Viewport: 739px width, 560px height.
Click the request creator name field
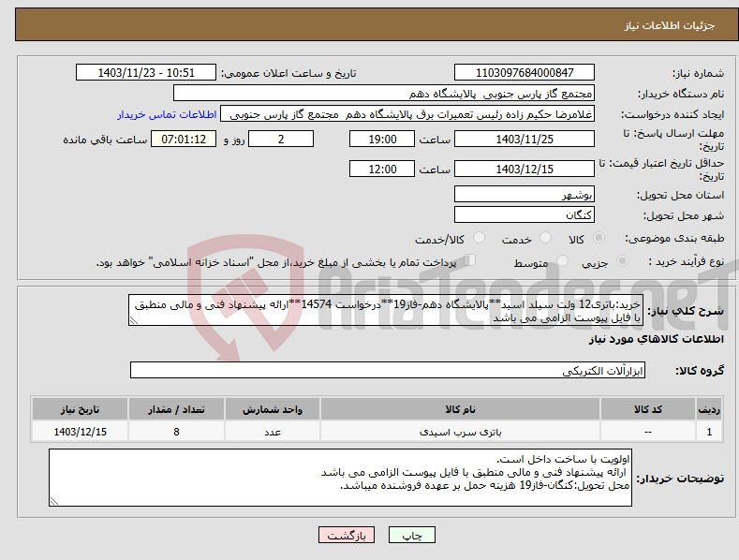[x=407, y=114]
